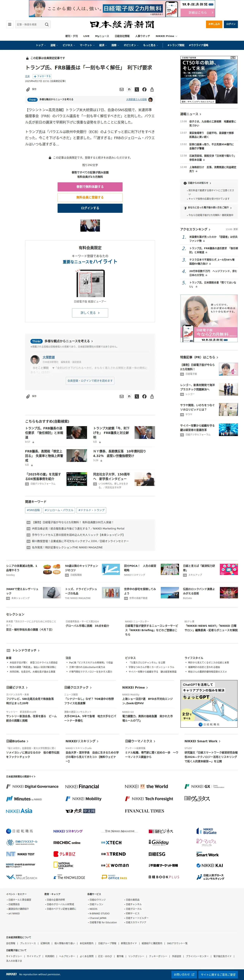
Task: Share on Facebook icon under the headline
Action: coord(144,89)
